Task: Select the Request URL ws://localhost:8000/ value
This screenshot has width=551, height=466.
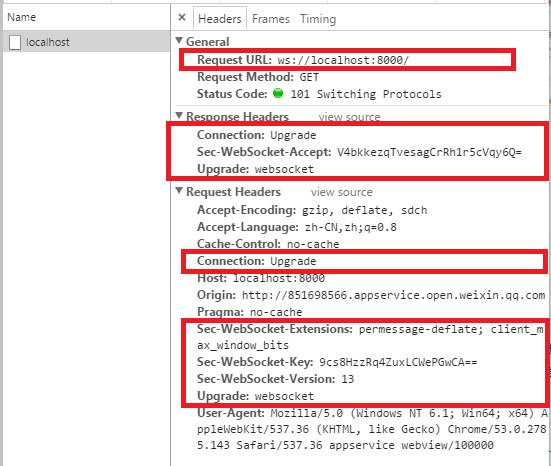Action: tap(343, 60)
